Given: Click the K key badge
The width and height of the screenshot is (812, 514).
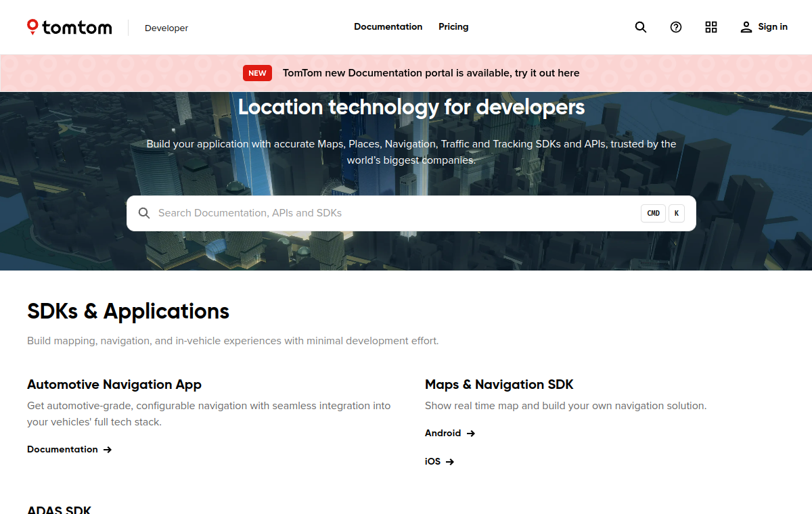Looking at the screenshot, I should (677, 213).
